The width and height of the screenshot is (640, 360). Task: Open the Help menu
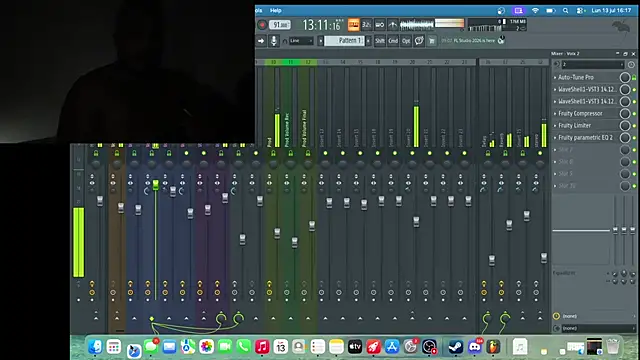coord(276,10)
